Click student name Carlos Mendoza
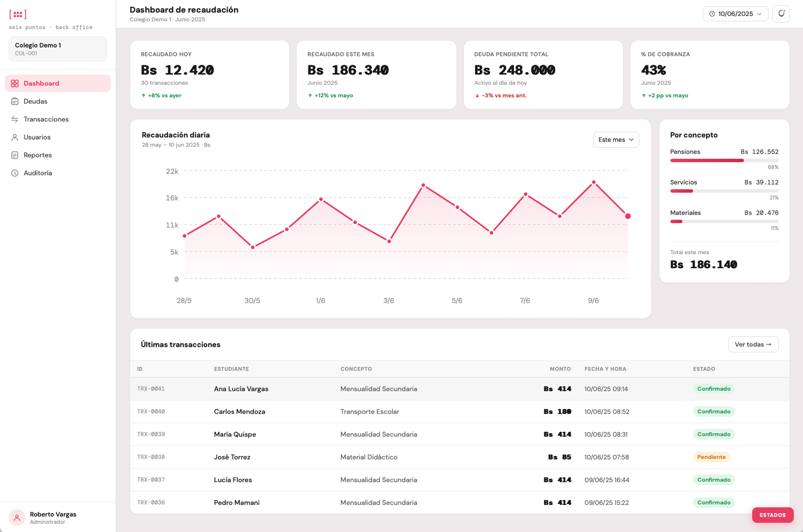 (240, 411)
